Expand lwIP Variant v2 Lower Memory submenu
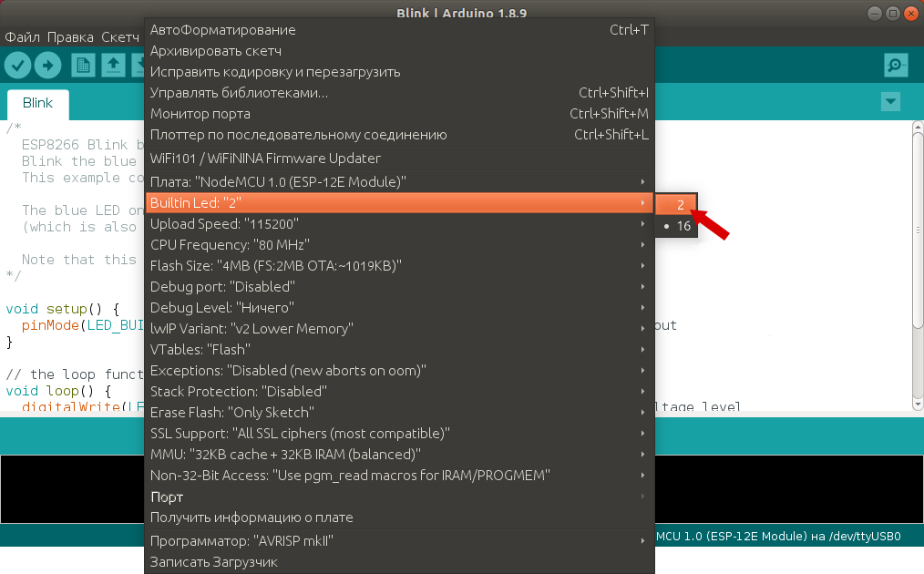924x574 pixels. (399, 329)
